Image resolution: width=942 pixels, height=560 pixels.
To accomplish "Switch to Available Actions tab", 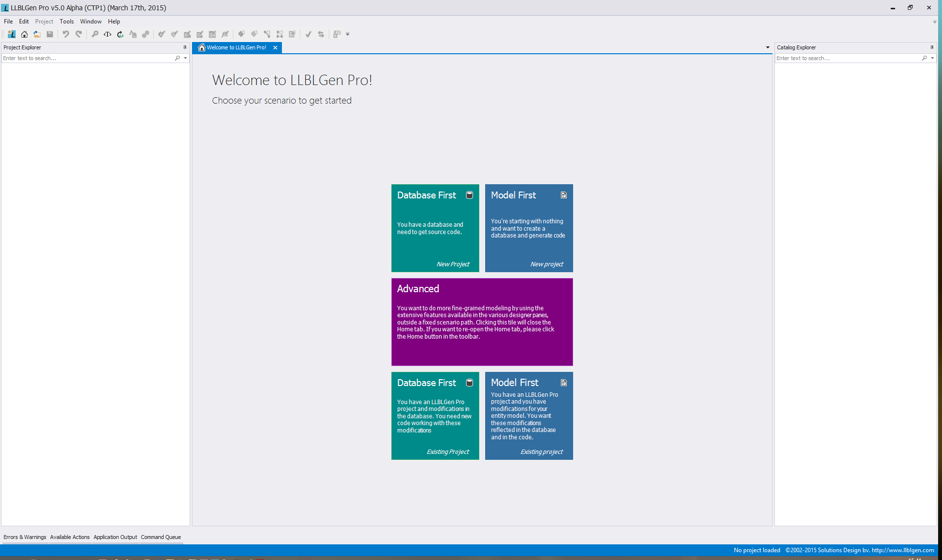I will click(x=70, y=537).
